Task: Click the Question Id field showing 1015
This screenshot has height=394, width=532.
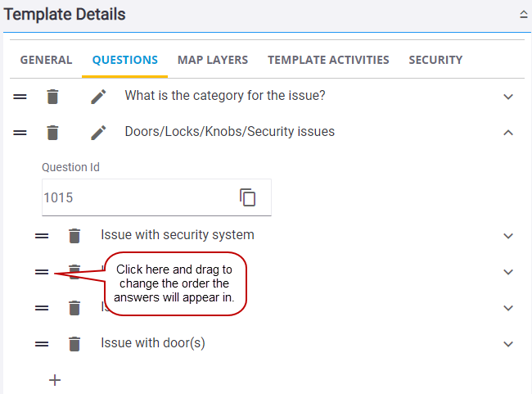Action: tap(135, 197)
